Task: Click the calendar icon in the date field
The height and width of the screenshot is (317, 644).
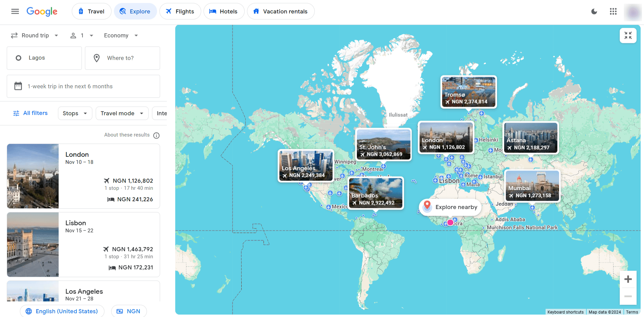Action: click(18, 86)
